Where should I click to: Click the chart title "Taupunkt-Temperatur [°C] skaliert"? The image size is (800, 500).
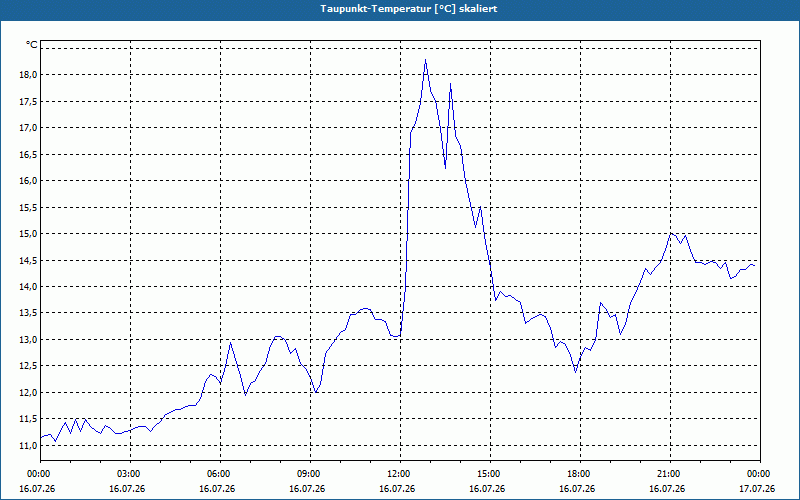pyautogui.click(x=409, y=9)
